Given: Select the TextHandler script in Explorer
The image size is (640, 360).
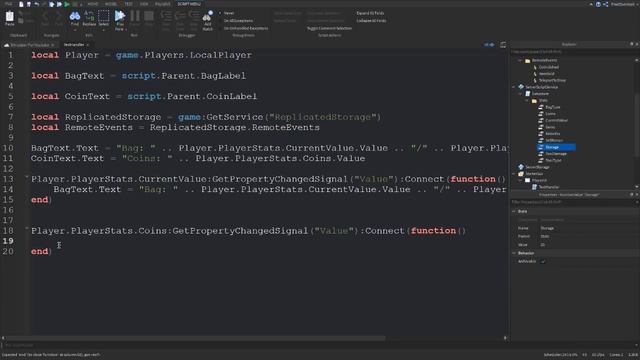Looking at the screenshot, I should [x=545, y=187].
